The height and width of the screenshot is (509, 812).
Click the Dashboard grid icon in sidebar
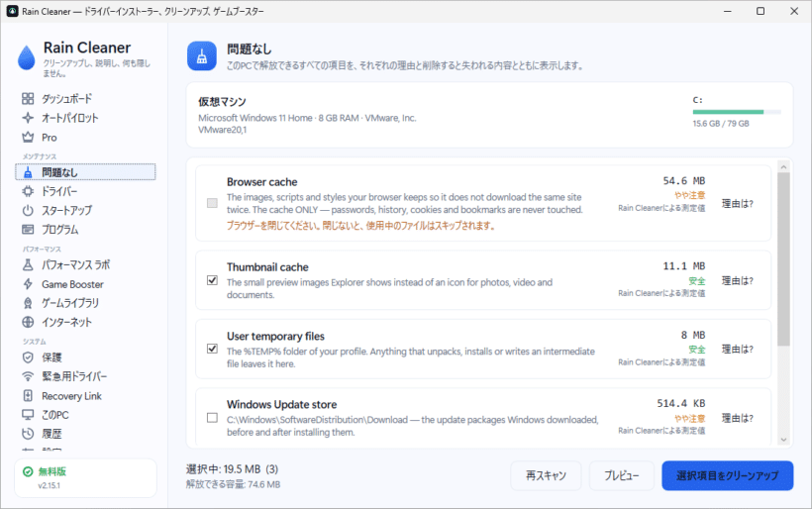[x=28, y=98]
